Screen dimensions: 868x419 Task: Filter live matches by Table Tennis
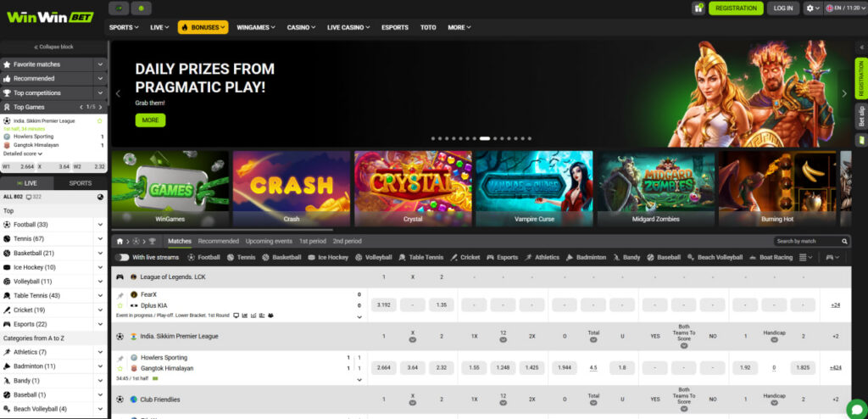(420, 257)
